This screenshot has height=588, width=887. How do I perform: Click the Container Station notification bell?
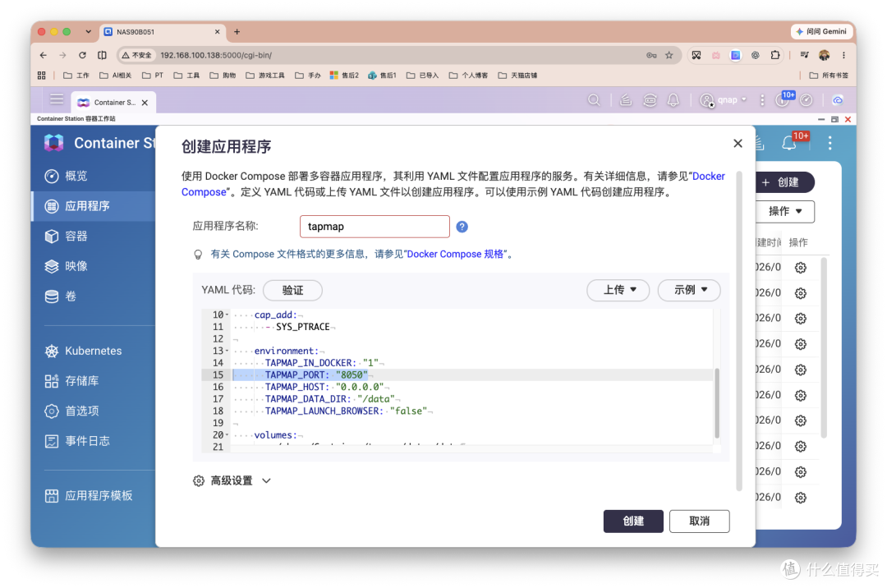point(789,144)
